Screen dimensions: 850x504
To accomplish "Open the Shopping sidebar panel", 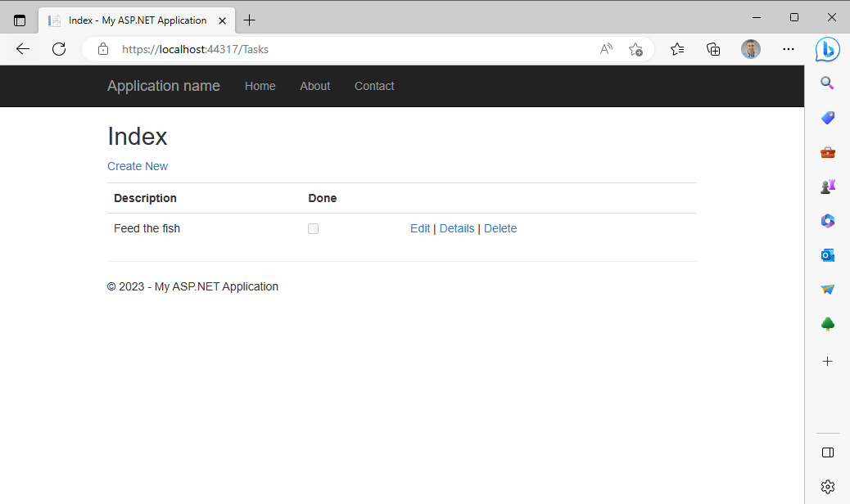I will tap(827, 118).
